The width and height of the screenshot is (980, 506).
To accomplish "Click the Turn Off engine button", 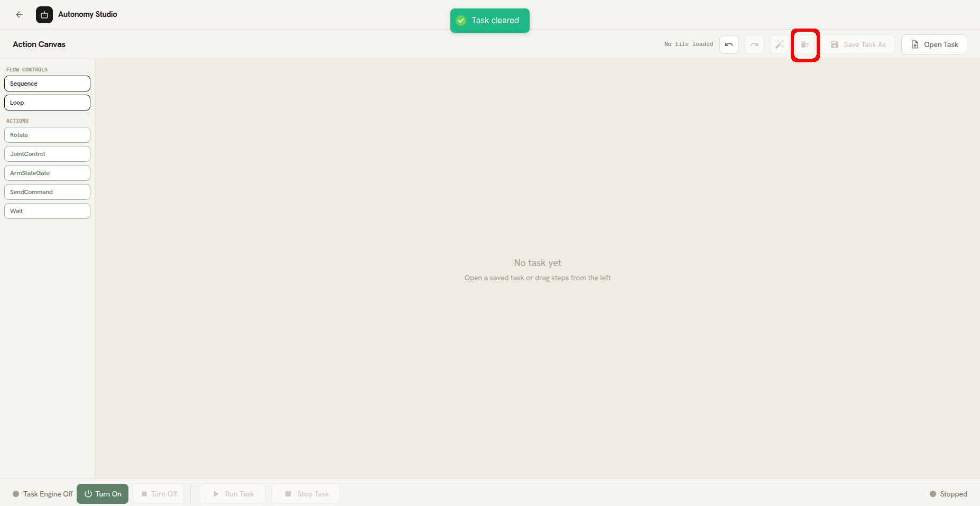I will [x=159, y=494].
